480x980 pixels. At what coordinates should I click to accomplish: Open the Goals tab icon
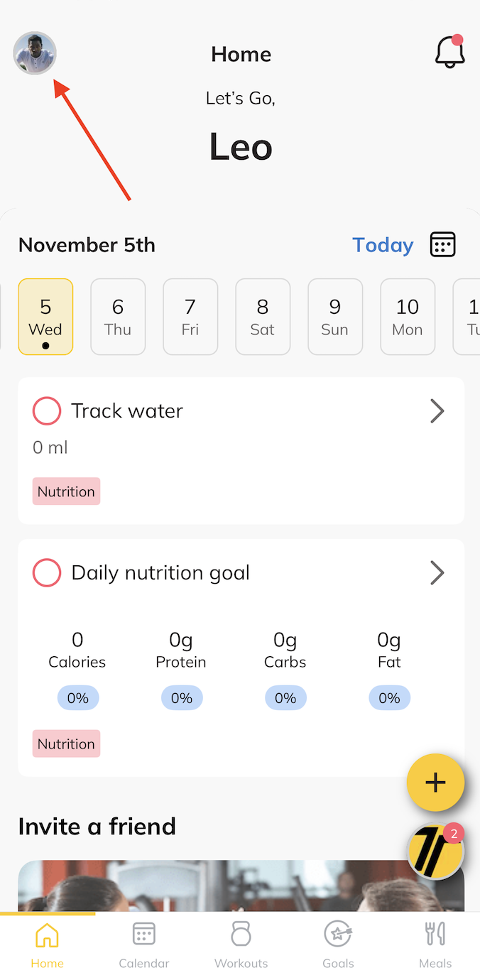point(338,935)
